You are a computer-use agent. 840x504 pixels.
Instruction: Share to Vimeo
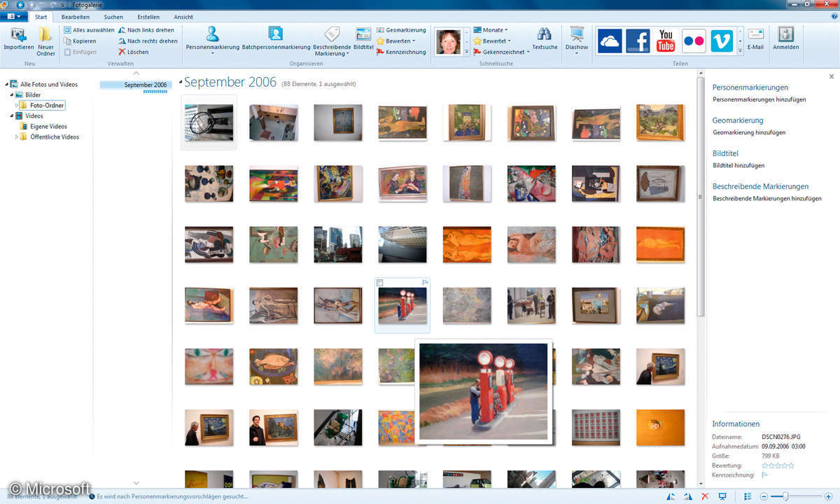[x=722, y=41]
